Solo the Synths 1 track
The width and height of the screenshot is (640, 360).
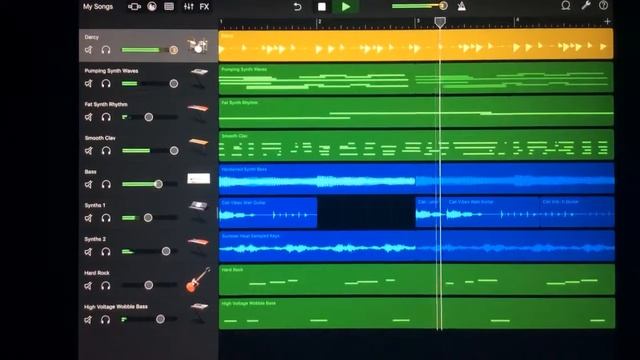[106, 218]
